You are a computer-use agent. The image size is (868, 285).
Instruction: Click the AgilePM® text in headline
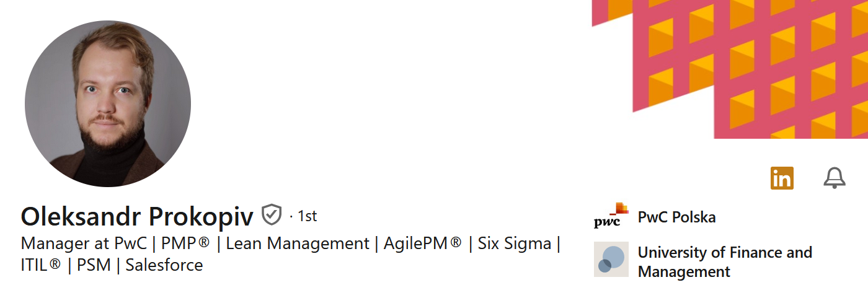pyautogui.click(x=422, y=243)
